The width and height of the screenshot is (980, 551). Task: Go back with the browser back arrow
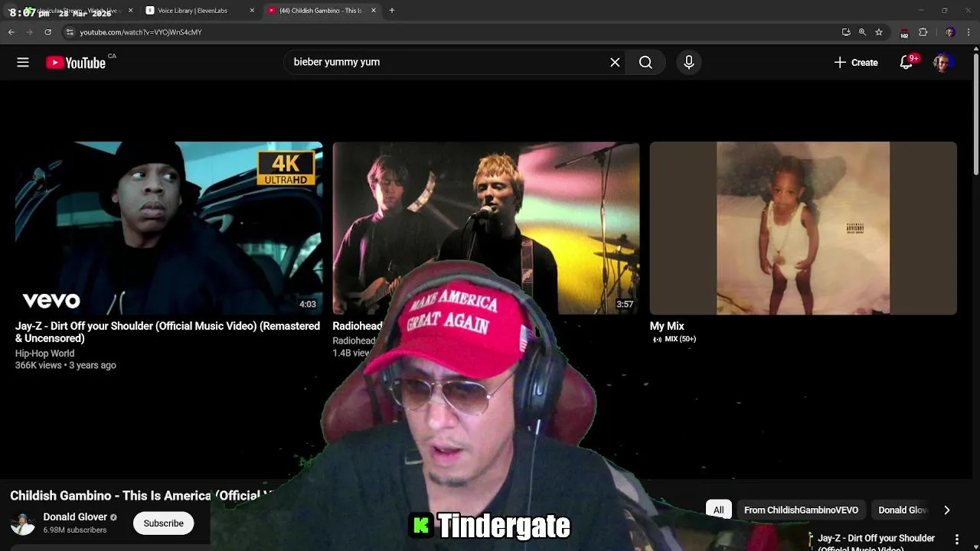[x=11, y=32]
